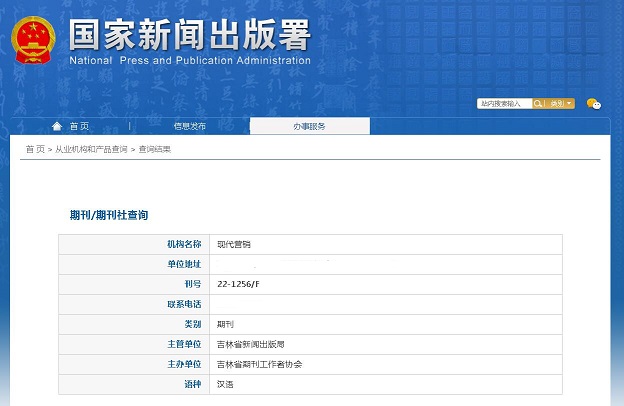
Task: Click the 现代营销 organization name cell
Action: 234,244
